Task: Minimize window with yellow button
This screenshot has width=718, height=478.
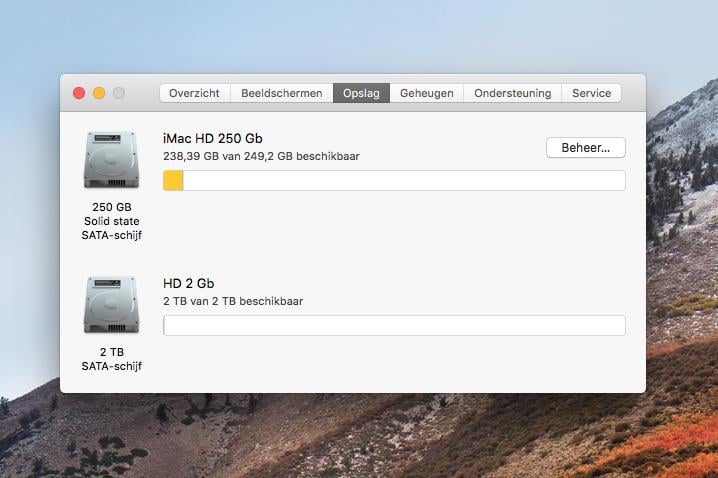Action: tap(99, 93)
